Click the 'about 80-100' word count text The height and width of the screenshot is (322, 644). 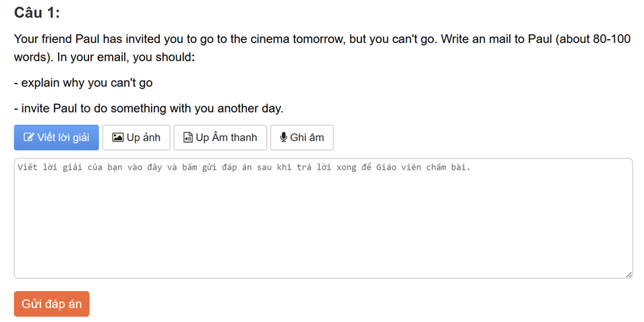(x=597, y=39)
